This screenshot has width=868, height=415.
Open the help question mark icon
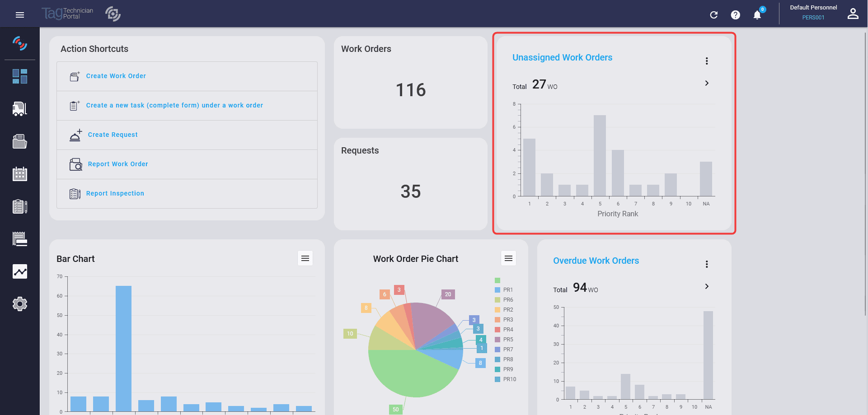click(x=736, y=15)
